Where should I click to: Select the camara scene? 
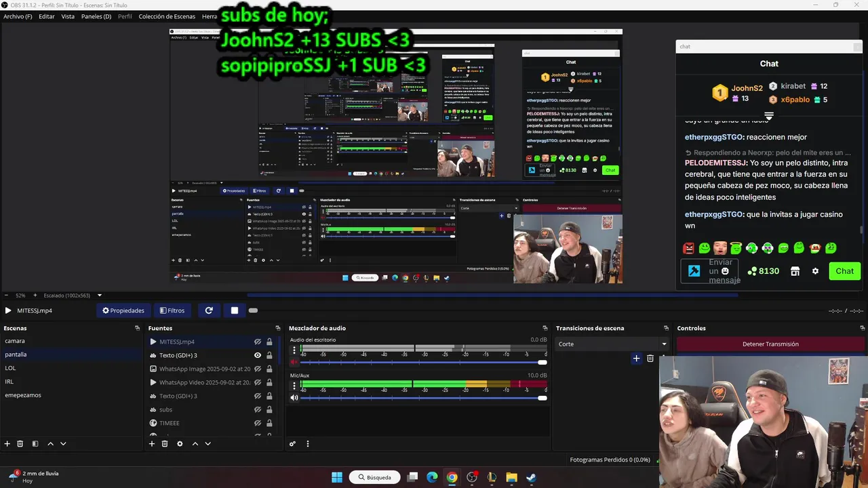(15, 341)
